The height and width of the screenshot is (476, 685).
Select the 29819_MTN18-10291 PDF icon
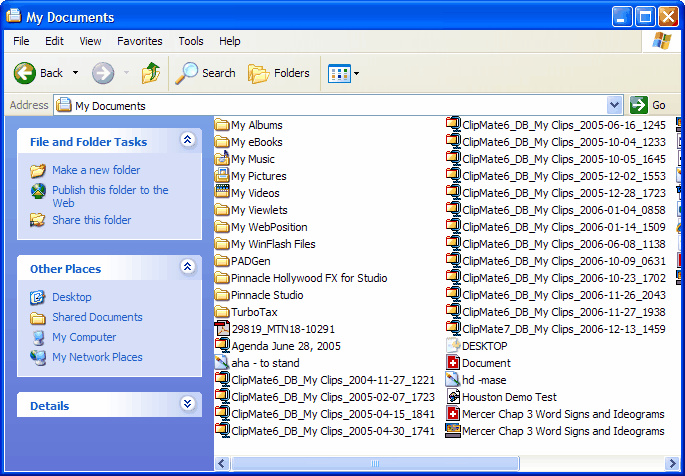[x=222, y=328]
